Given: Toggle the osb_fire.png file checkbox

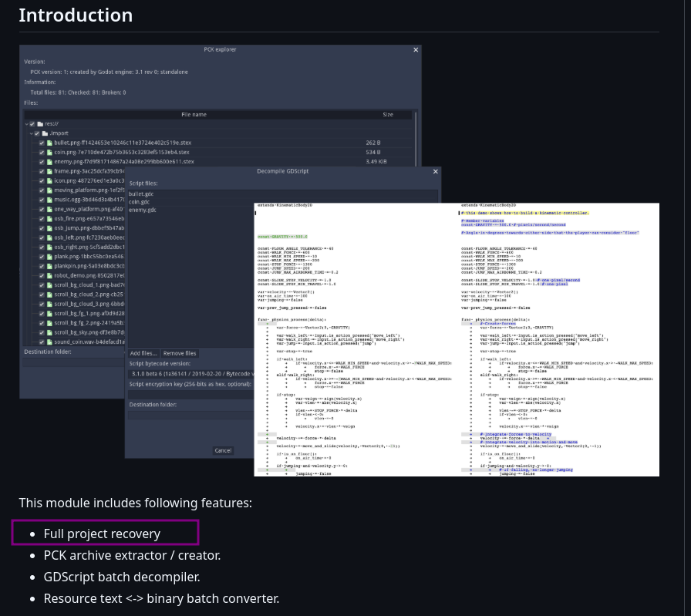Looking at the screenshot, I should [x=42, y=219].
